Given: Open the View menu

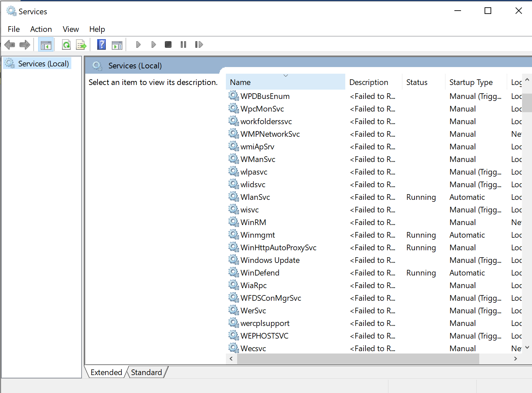Looking at the screenshot, I should [71, 29].
